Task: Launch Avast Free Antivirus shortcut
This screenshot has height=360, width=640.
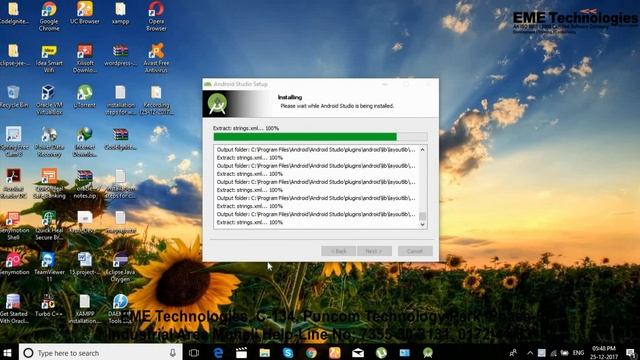Action: pos(156,58)
